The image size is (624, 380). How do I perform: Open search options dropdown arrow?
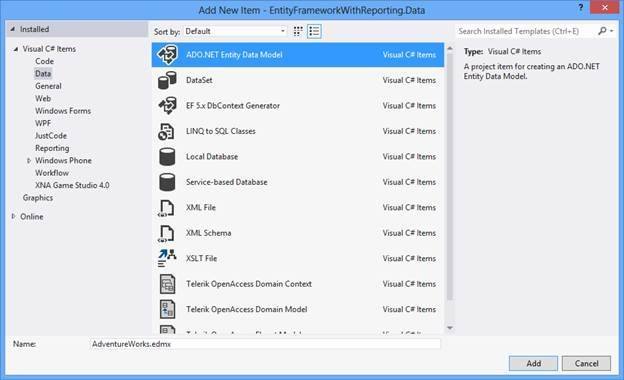tap(612, 31)
